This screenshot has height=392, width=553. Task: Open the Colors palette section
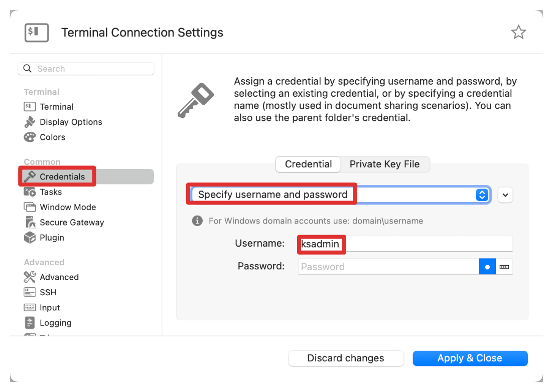click(x=52, y=137)
